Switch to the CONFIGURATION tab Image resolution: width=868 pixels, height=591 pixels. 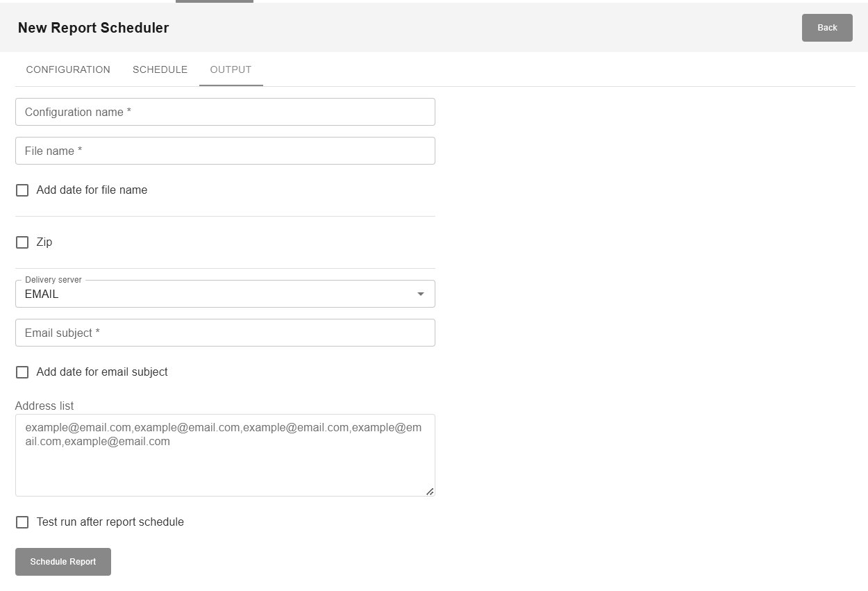click(x=68, y=69)
